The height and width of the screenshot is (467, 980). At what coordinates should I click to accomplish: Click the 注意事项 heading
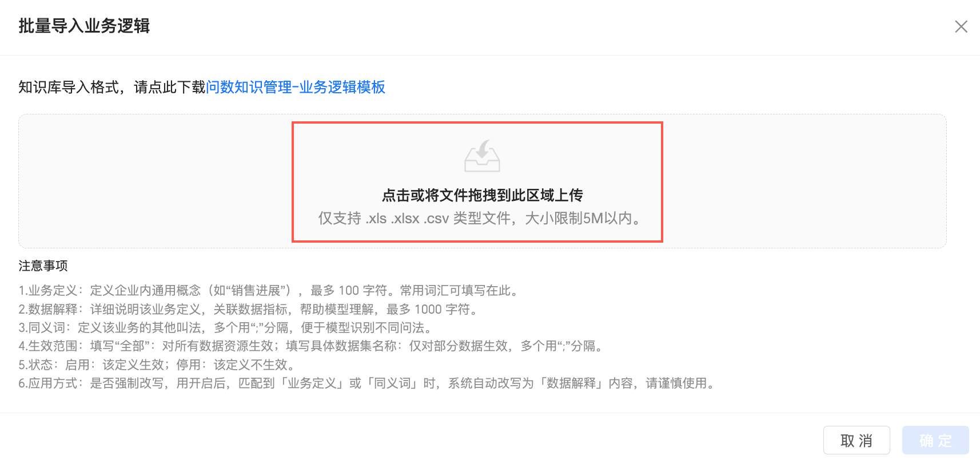[43, 266]
